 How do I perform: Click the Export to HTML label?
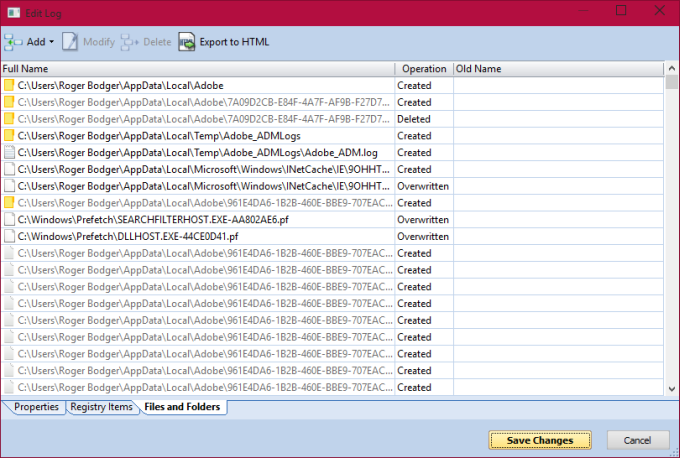[x=234, y=42]
